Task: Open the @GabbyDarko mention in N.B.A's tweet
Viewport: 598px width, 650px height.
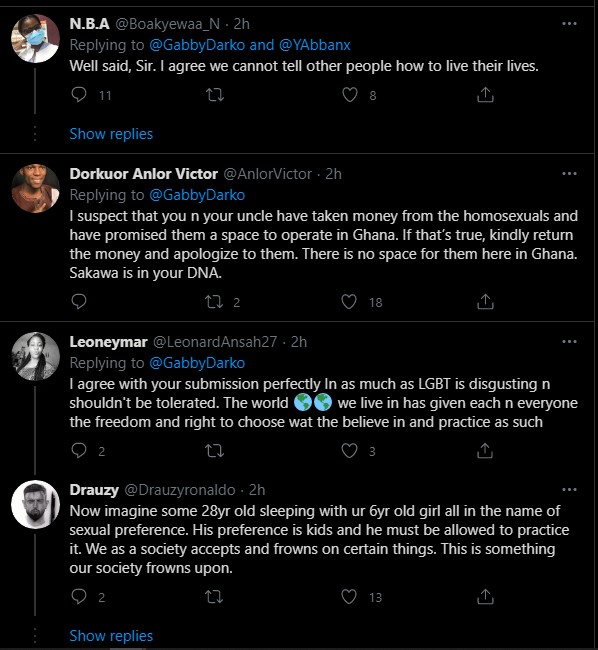Action: coord(197,45)
